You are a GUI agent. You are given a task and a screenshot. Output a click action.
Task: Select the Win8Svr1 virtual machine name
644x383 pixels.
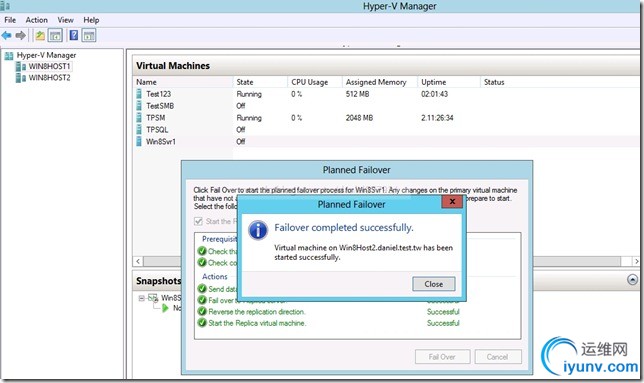pyautogui.click(x=161, y=142)
